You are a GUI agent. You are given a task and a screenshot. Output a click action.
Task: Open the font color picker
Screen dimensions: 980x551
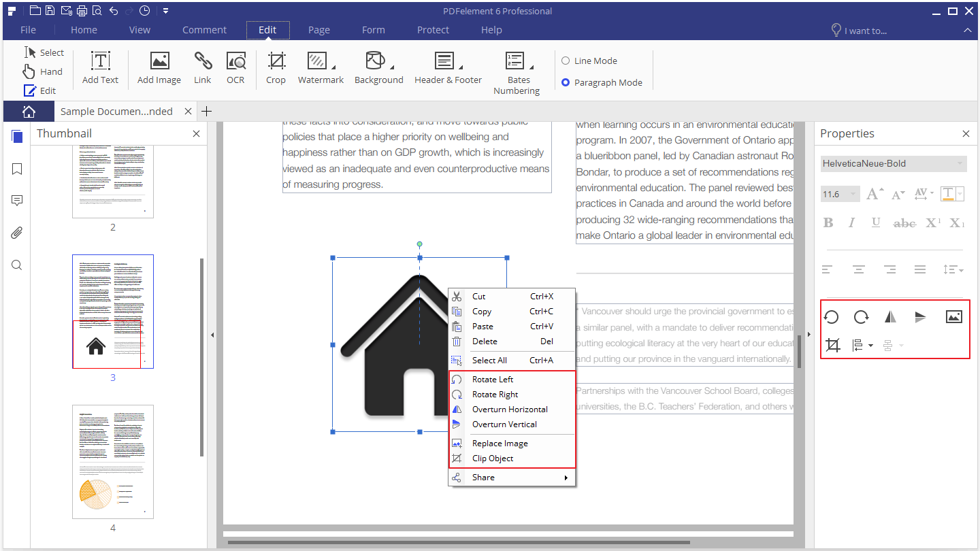click(x=952, y=195)
